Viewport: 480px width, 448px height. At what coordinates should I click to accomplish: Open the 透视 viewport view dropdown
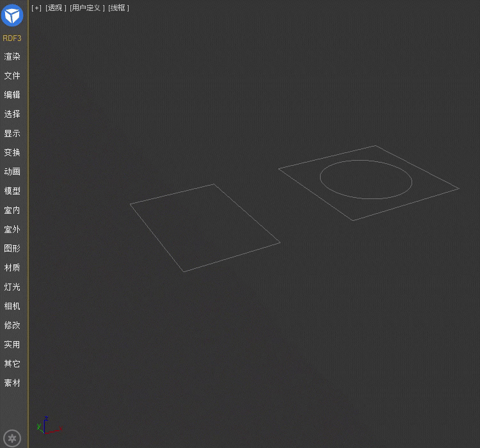(56, 8)
